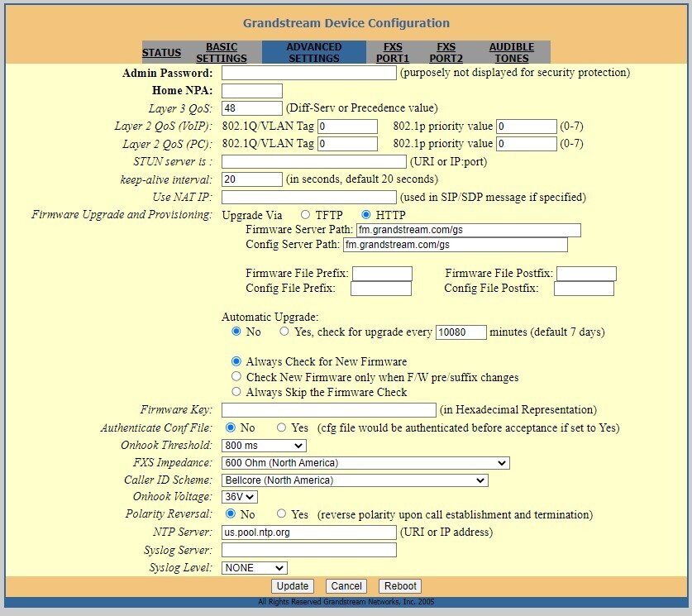Focus the Firmware File Postfix field
Viewport: 692px width, 616px height.
[586, 274]
